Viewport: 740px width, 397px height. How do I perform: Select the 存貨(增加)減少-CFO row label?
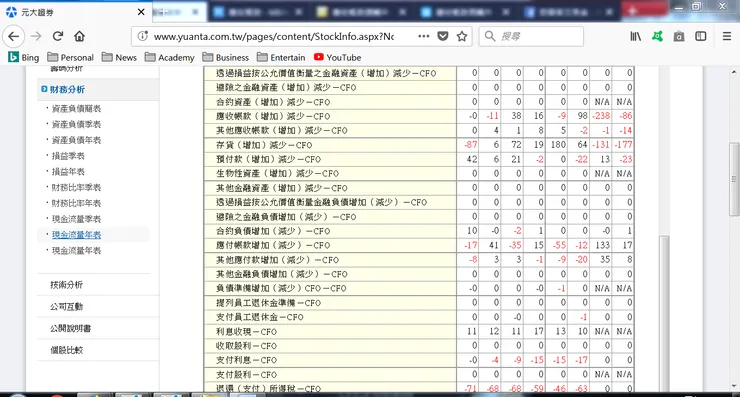[264, 145]
